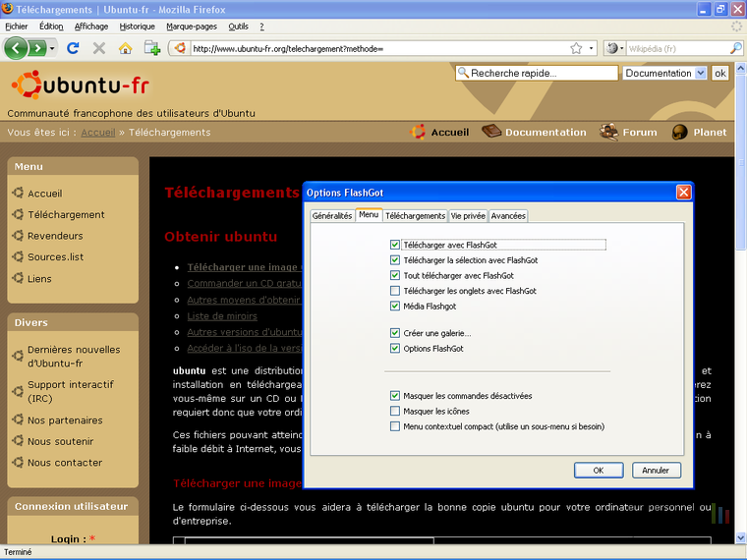Click Annuler to cancel the dialog

tap(656, 470)
